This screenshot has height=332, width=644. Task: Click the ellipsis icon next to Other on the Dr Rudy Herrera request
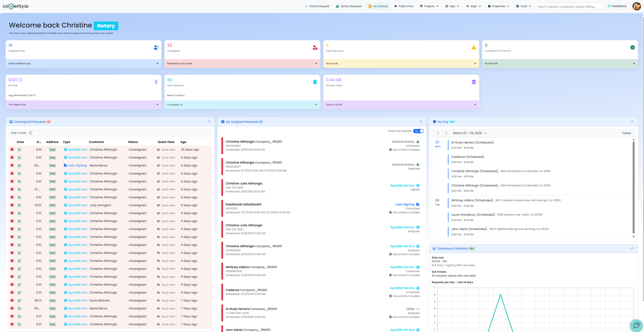pyautogui.click(x=418, y=309)
